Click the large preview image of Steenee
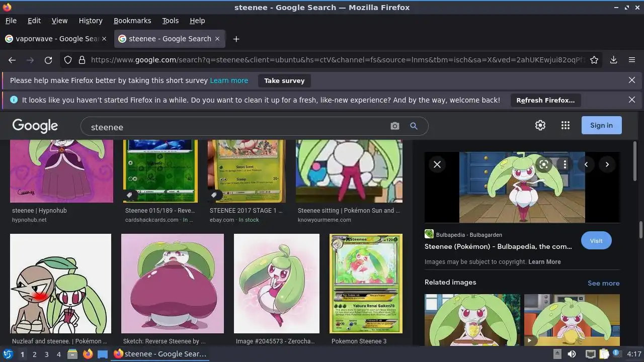Image resolution: width=644 pixels, height=362 pixels. pos(522,188)
